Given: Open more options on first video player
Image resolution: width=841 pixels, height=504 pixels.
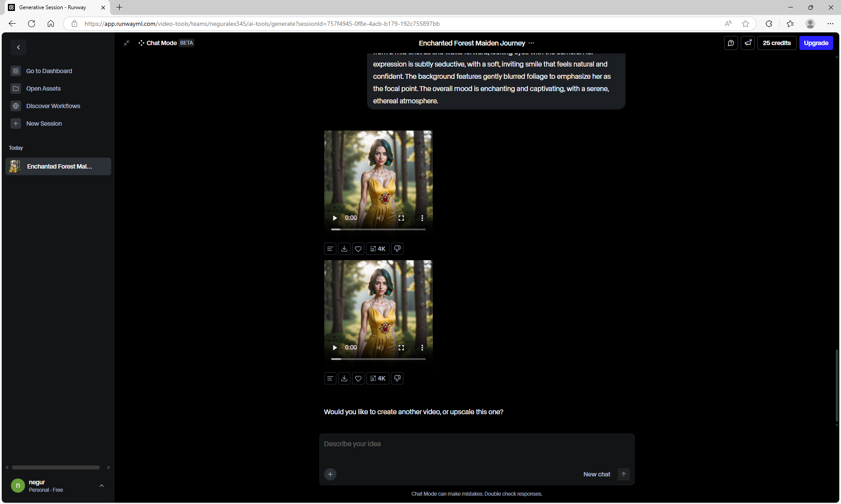Looking at the screenshot, I should 422,218.
